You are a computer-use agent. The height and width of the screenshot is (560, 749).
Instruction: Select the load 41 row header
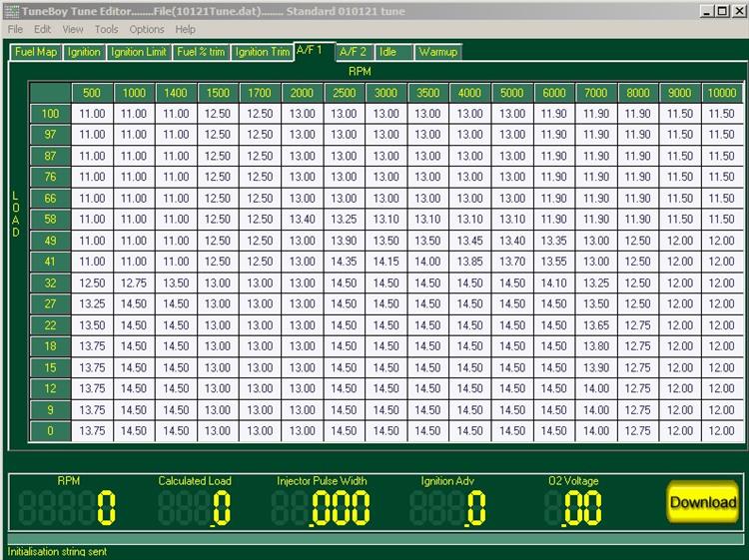50,262
